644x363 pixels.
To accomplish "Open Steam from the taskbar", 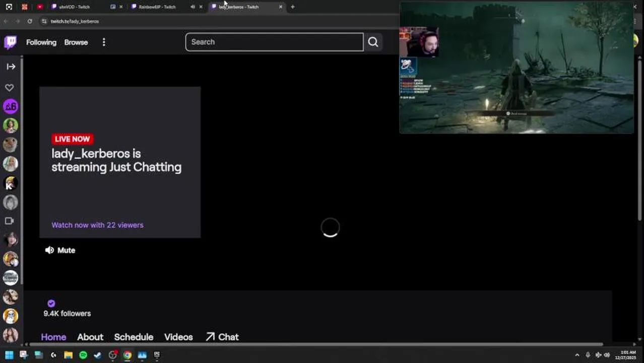I will [98, 355].
